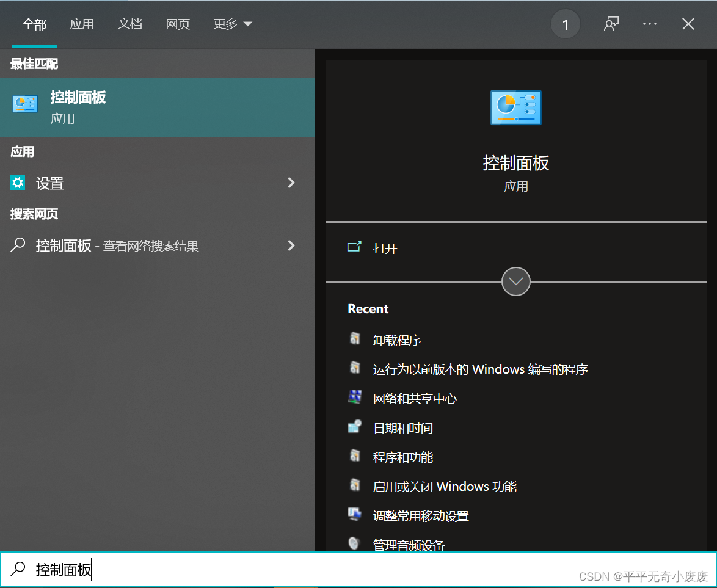Click the 管理音频设备 speaker icon
717x588 pixels.
pos(355,543)
